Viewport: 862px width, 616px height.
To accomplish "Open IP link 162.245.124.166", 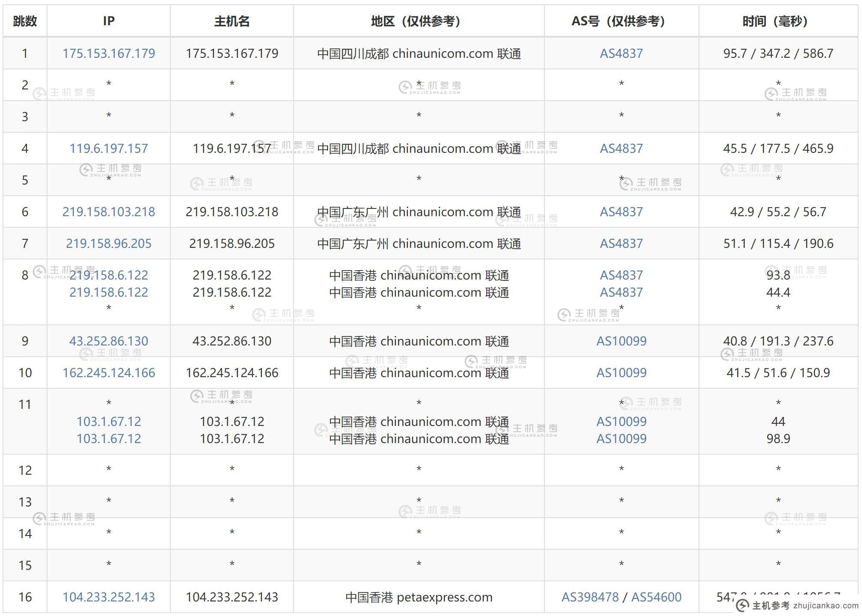I will point(109,373).
